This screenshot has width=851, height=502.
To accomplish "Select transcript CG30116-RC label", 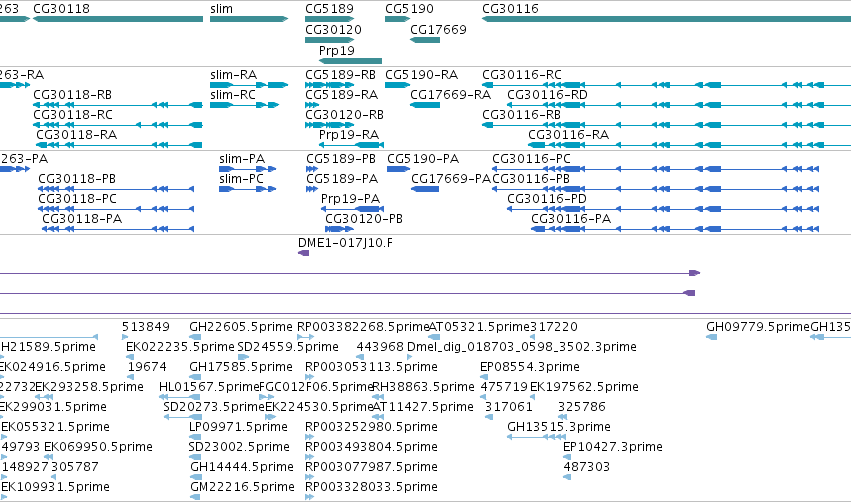I will (522, 74).
